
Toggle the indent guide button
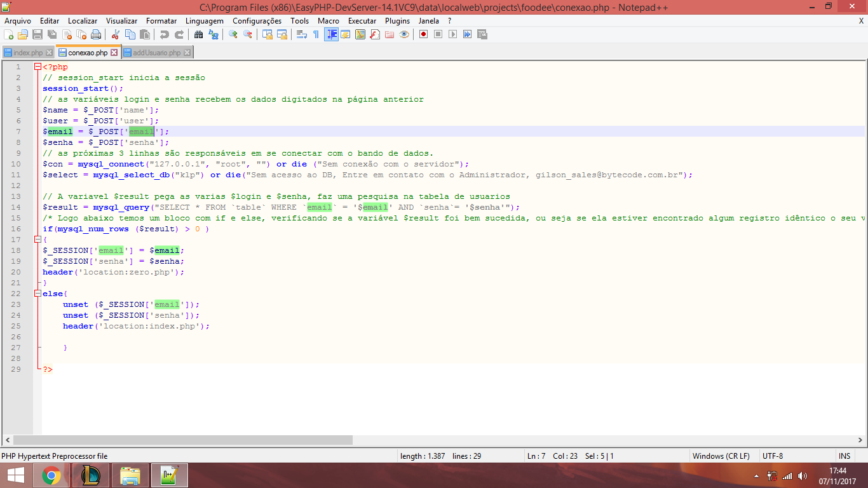pos(331,34)
